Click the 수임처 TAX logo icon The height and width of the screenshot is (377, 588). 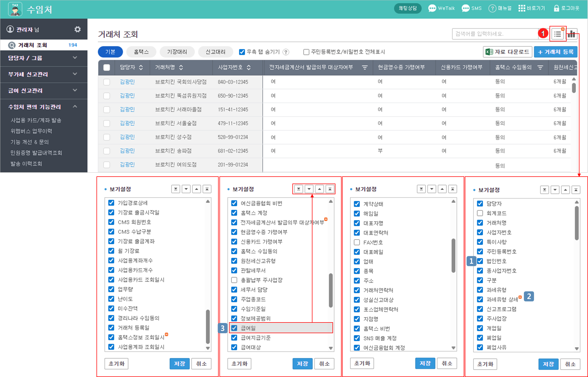pos(15,9)
